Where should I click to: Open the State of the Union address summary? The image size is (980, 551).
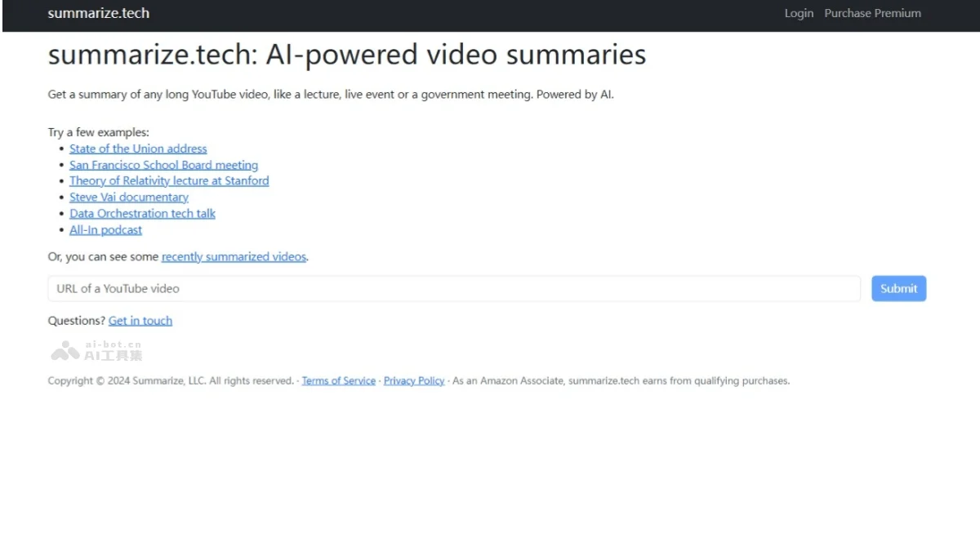[x=138, y=148]
